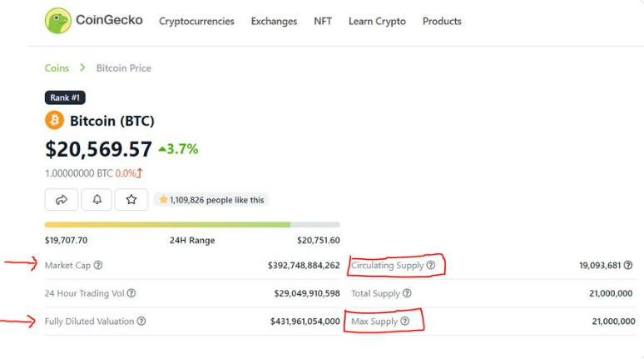Click the 24H Range price bar
The height and width of the screenshot is (359, 644).
[192, 225]
